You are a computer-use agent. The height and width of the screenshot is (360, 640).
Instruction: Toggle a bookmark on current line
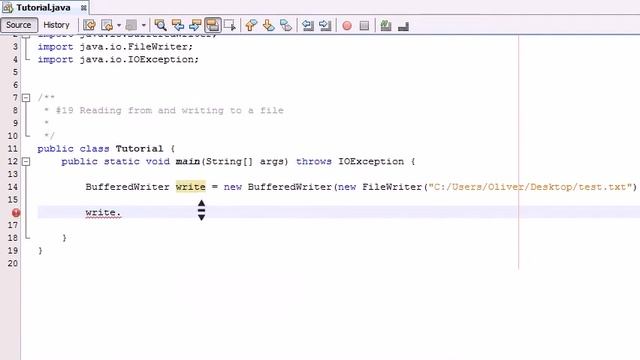click(286, 25)
